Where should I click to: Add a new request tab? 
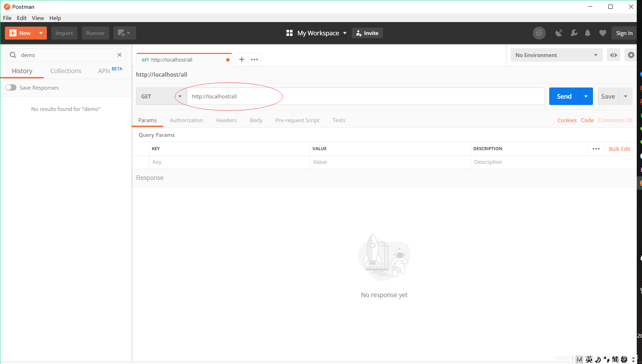(x=242, y=59)
